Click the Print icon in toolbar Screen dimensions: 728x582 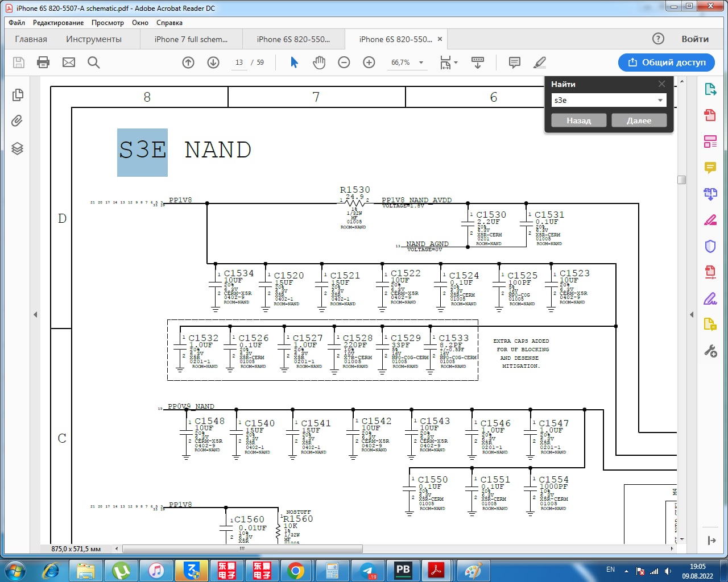pyautogui.click(x=43, y=63)
